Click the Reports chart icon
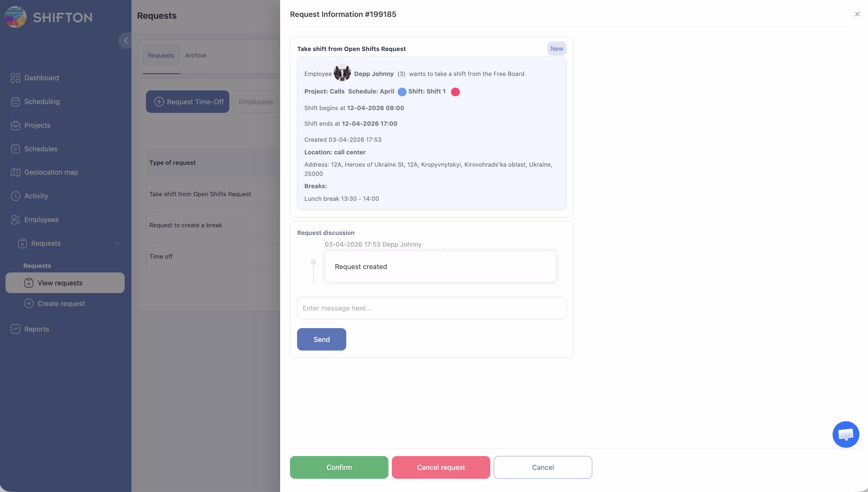Viewport: 868px width, 492px height. point(15,329)
